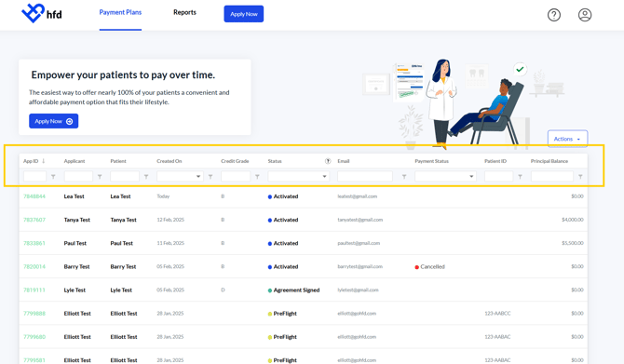Open the user account profile icon
Viewport: 624px width, 364px height.
click(585, 15)
